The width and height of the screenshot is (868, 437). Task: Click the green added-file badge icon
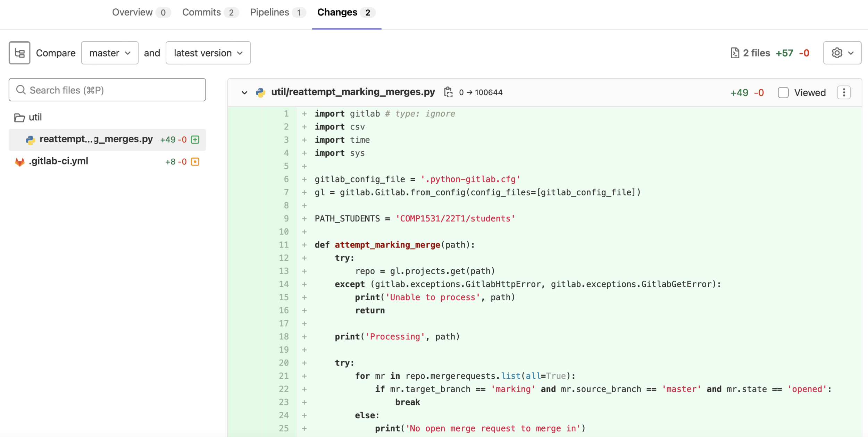[x=195, y=140]
